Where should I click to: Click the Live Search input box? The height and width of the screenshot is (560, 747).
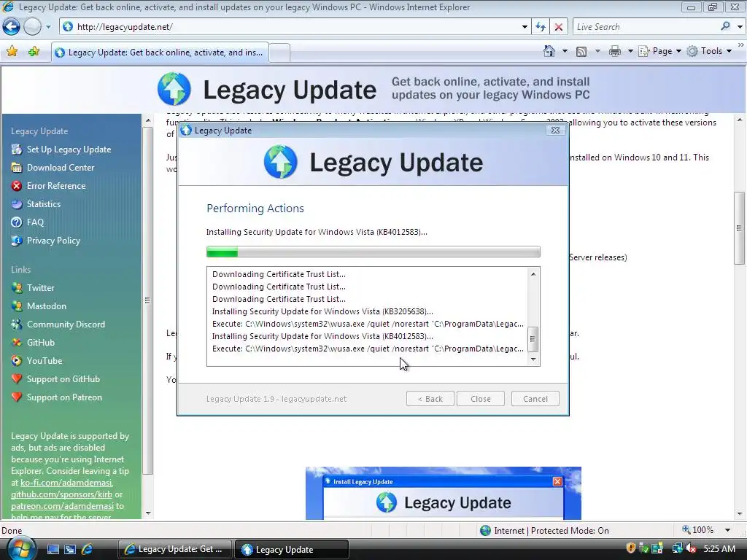click(x=646, y=27)
